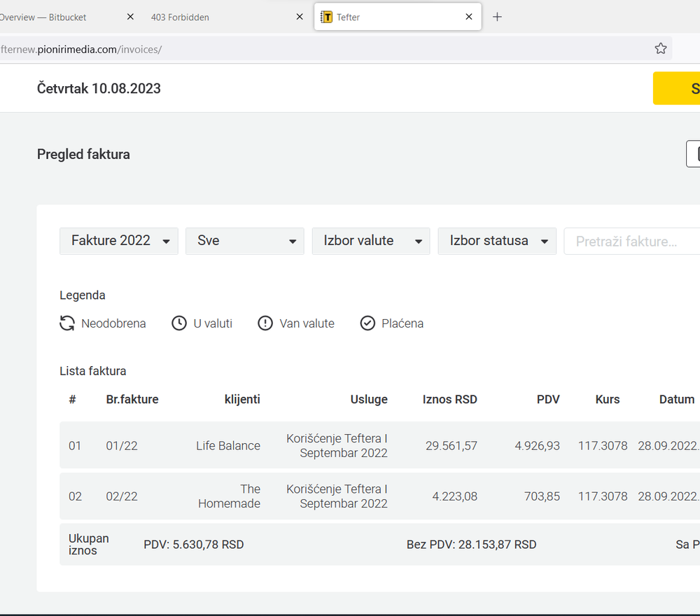Open a new browser tab with plus icon

497,17
